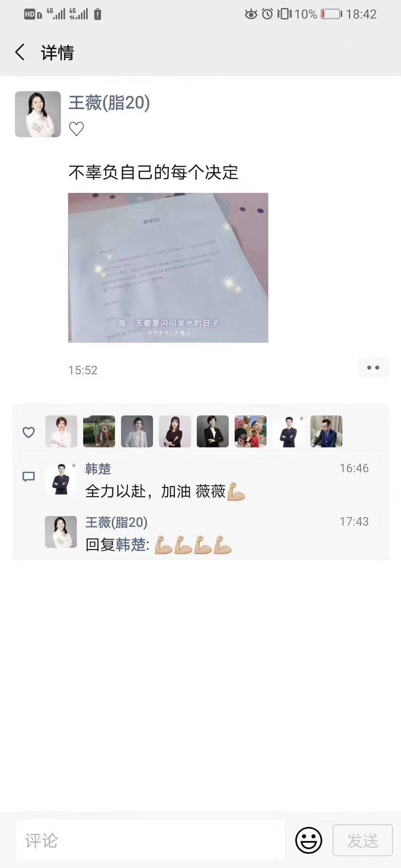This screenshot has width=401, height=868.
Task: Tap the emoji smiley face icon
Action: click(309, 840)
